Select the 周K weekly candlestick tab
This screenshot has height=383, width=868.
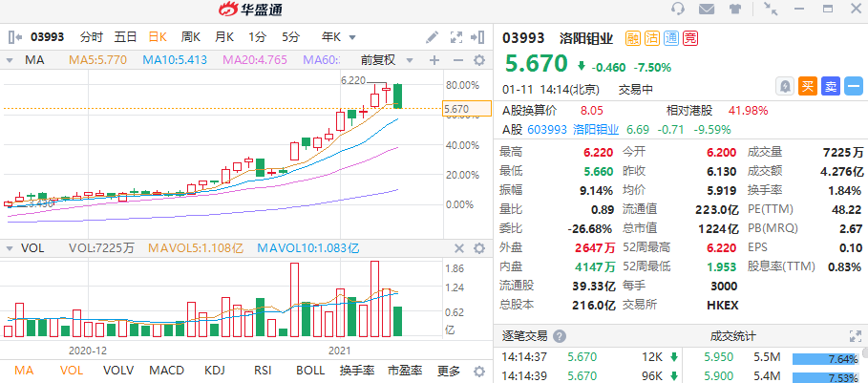[x=191, y=37]
